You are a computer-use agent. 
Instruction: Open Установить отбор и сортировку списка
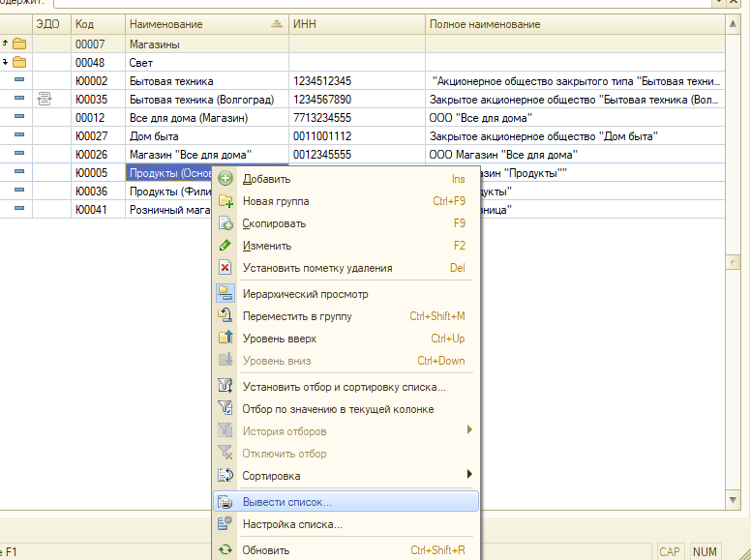tap(345, 386)
